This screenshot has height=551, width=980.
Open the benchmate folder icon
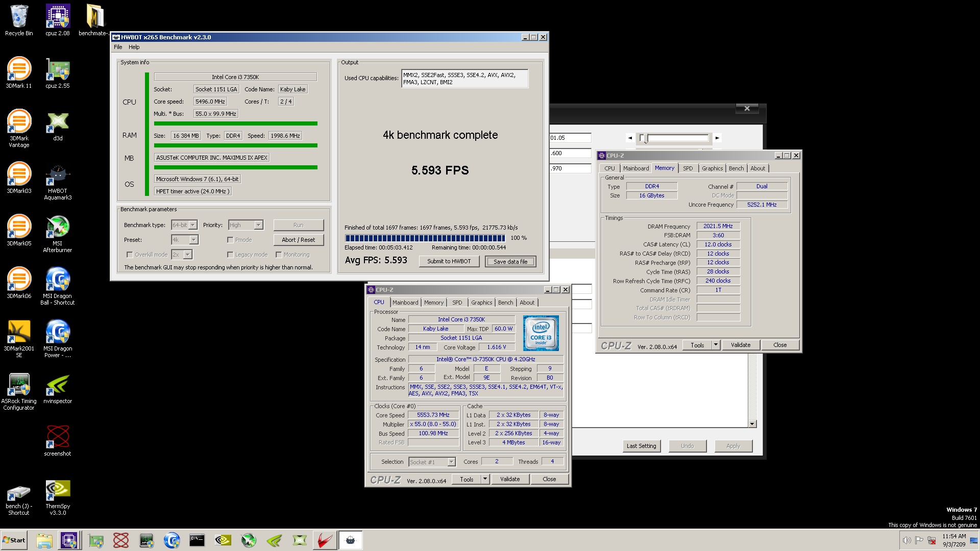point(95,20)
